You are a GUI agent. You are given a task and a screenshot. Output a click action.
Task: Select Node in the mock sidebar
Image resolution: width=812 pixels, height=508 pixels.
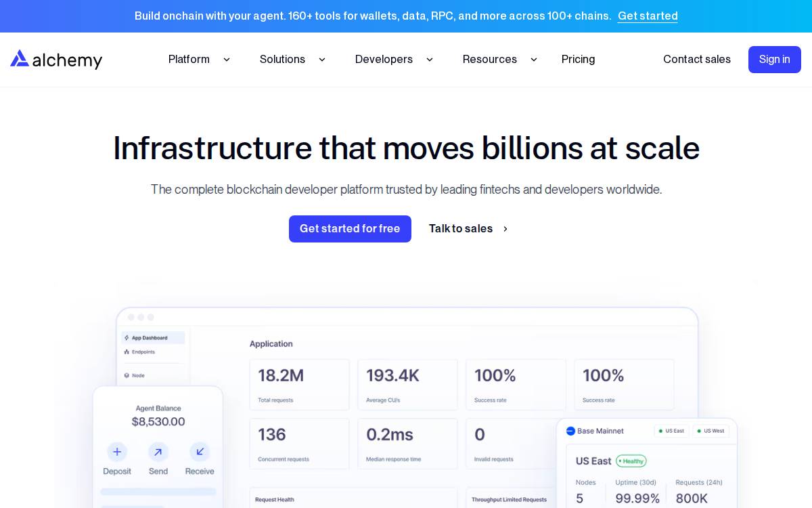coord(134,375)
